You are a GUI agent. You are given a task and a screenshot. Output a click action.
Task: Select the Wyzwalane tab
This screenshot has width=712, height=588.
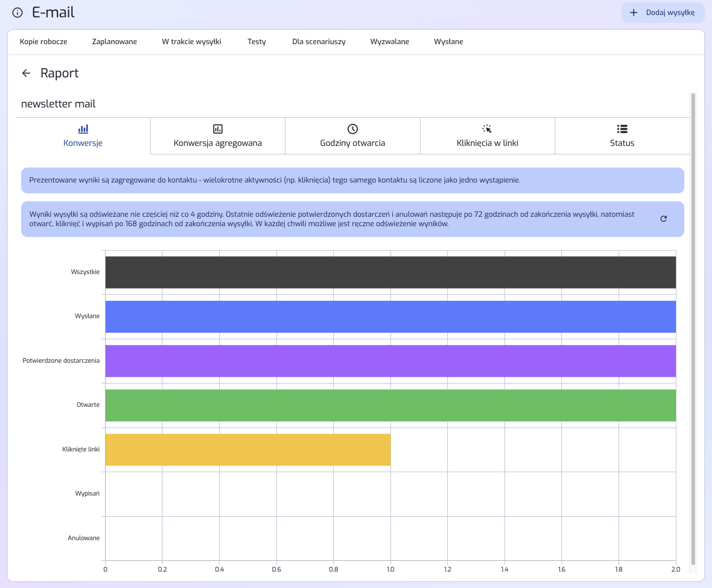[x=390, y=42]
